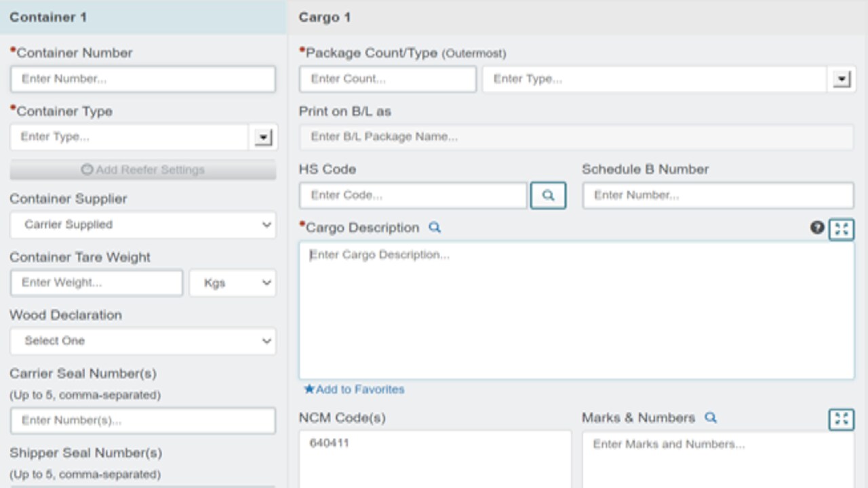Click the Schedule B Number field
This screenshot has width=868, height=488.
click(717, 195)
